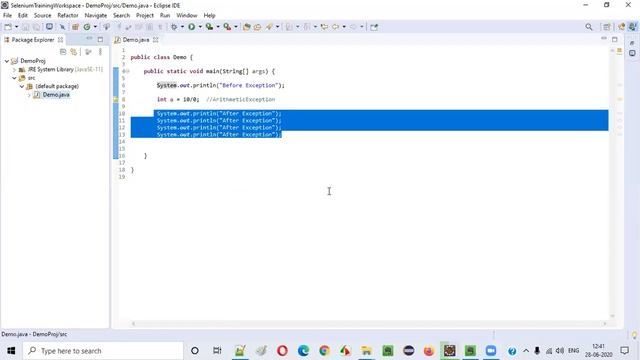Click the Open Type toolbar icon
The width and height of the screenshot is (640, 360).
tap(247, 27)
